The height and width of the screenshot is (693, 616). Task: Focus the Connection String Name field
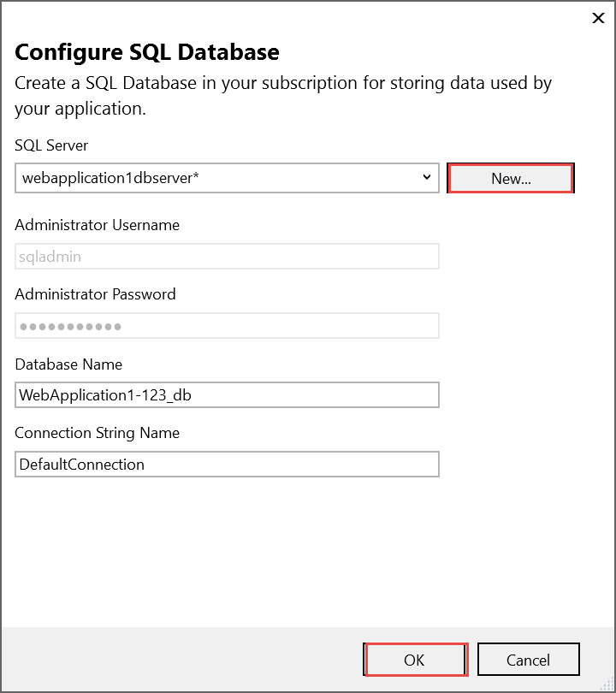click(227, 465)
